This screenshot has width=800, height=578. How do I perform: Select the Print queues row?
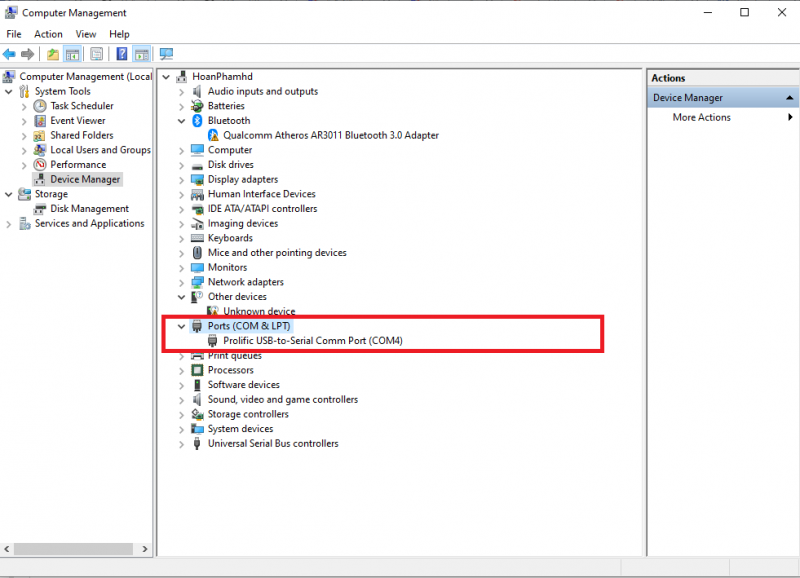click(235, 356)
